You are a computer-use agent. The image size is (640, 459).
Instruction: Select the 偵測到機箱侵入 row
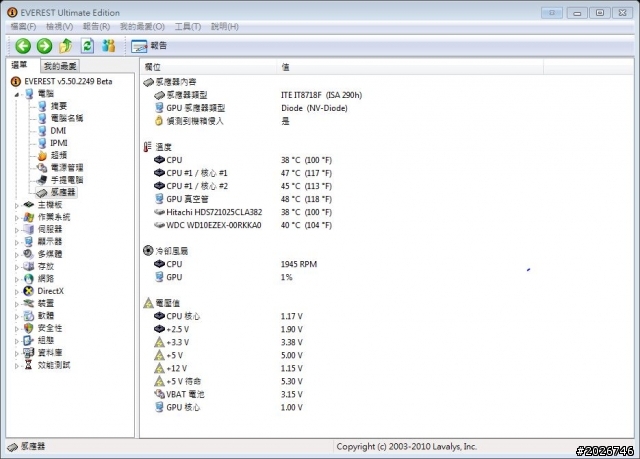[x=222, y=121]
